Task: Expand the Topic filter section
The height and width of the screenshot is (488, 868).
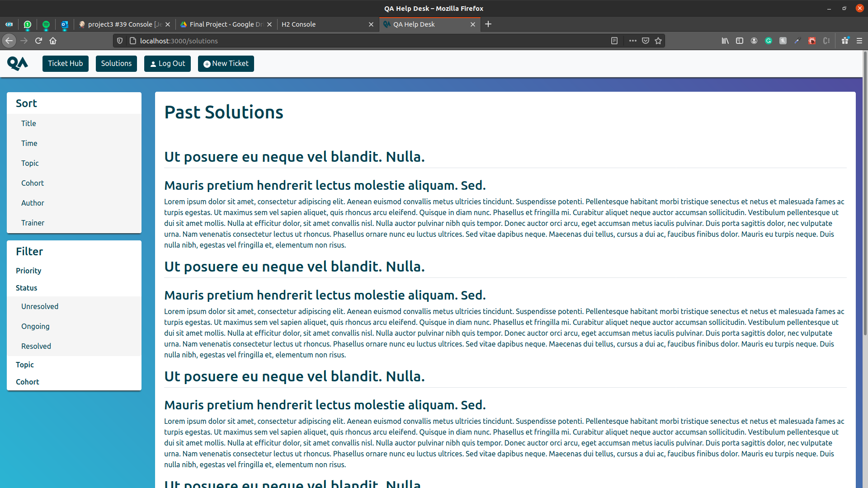Action: 25,365
